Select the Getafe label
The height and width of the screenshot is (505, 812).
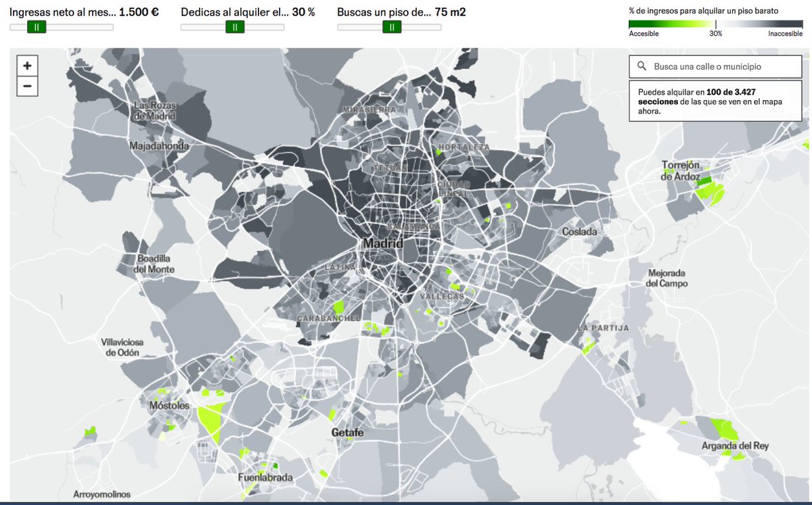(346, 432)
